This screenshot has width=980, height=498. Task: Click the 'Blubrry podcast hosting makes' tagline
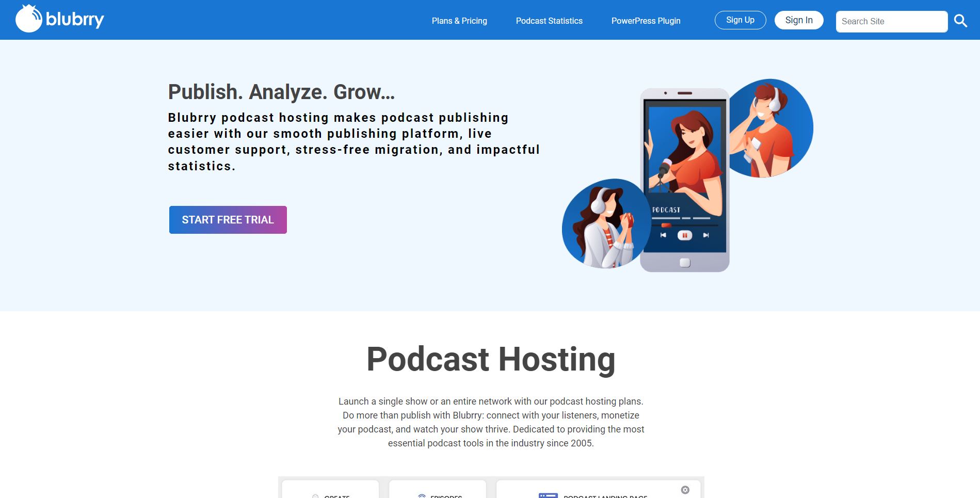354,142
